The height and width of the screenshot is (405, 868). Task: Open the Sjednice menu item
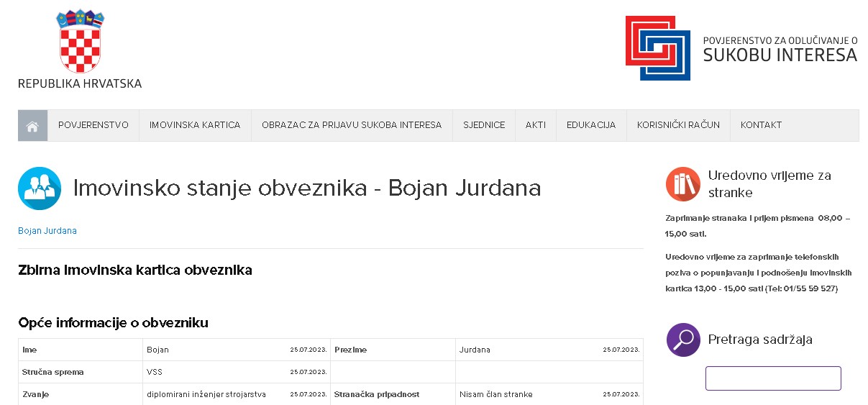pyautogui.click(x=484, y=125)
